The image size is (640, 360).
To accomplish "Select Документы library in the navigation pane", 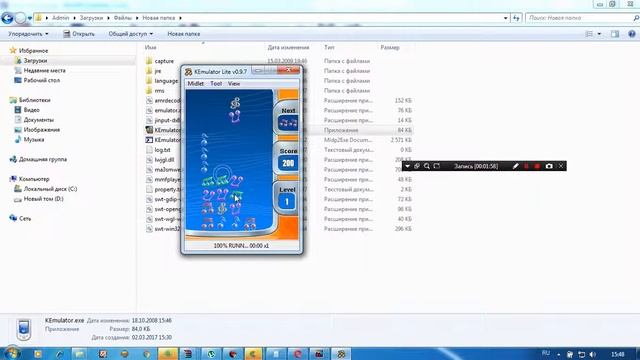I will [39, 120].
